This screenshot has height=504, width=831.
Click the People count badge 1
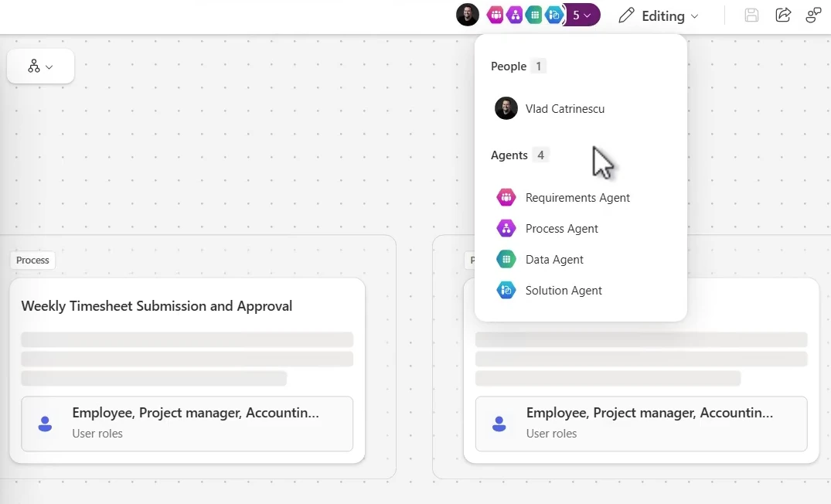539,66
